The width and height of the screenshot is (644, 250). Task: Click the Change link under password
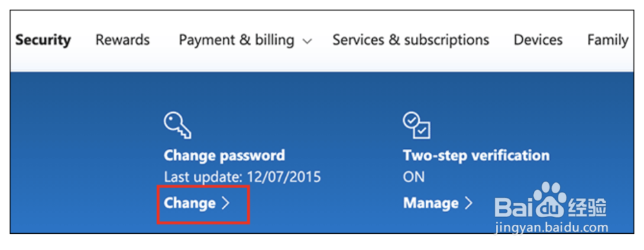196,203
